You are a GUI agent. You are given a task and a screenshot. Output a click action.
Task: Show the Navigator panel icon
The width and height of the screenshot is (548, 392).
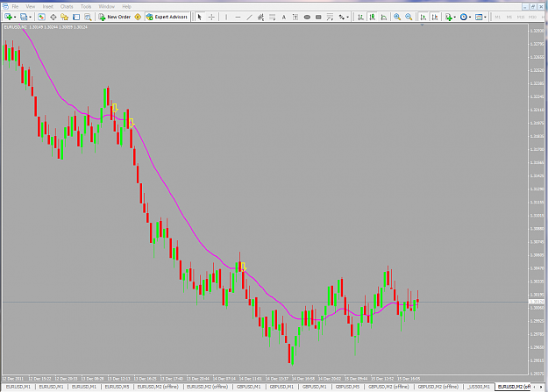tap(64, 17)
